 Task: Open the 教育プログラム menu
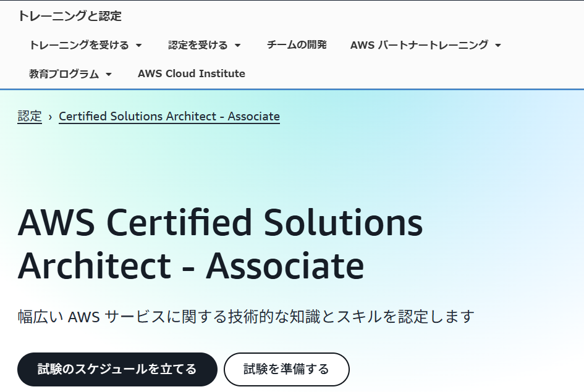point(64,73)
